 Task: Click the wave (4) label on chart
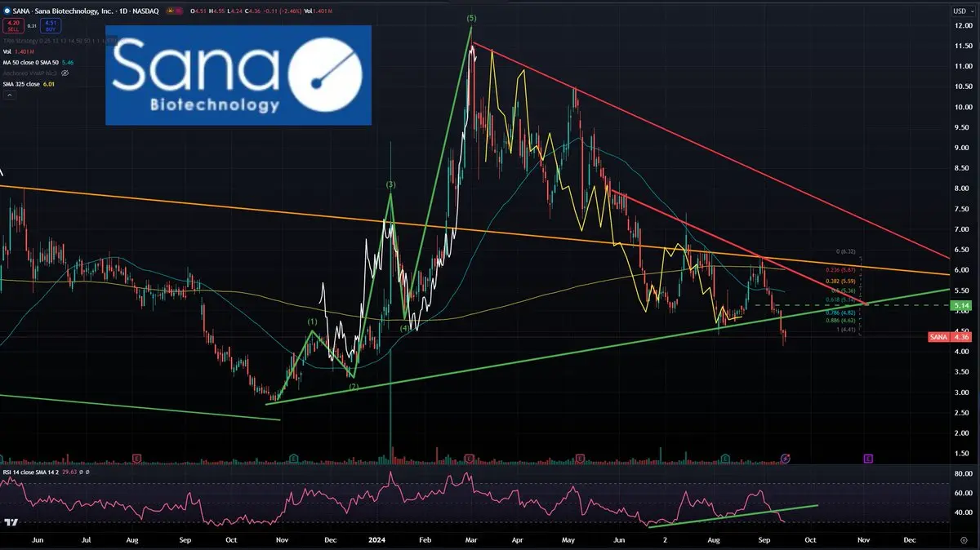coord(404,329)
